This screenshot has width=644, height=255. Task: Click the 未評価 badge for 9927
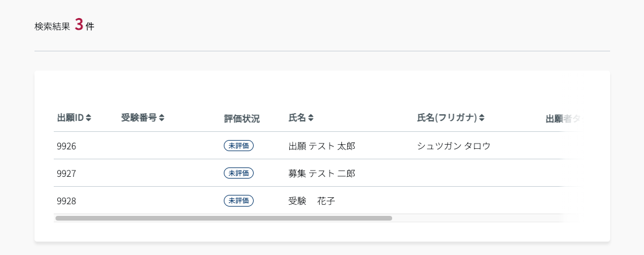click(238, 173)
